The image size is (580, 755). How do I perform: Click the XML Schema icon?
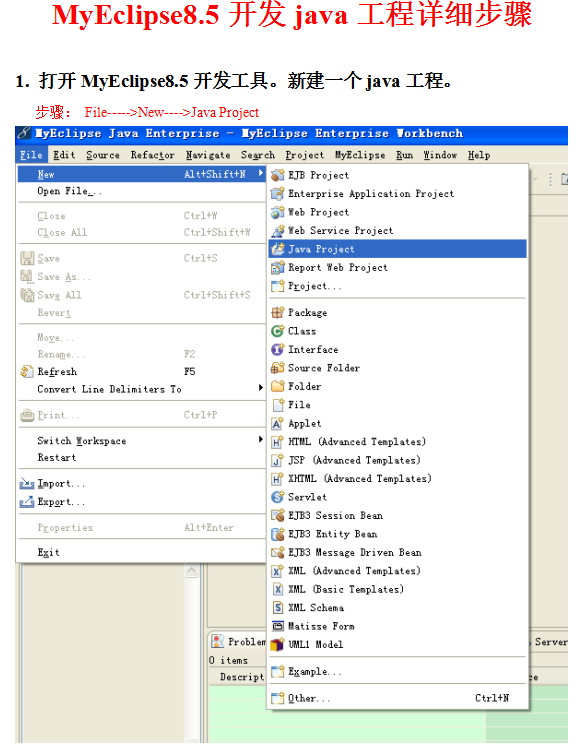(278, 608)
